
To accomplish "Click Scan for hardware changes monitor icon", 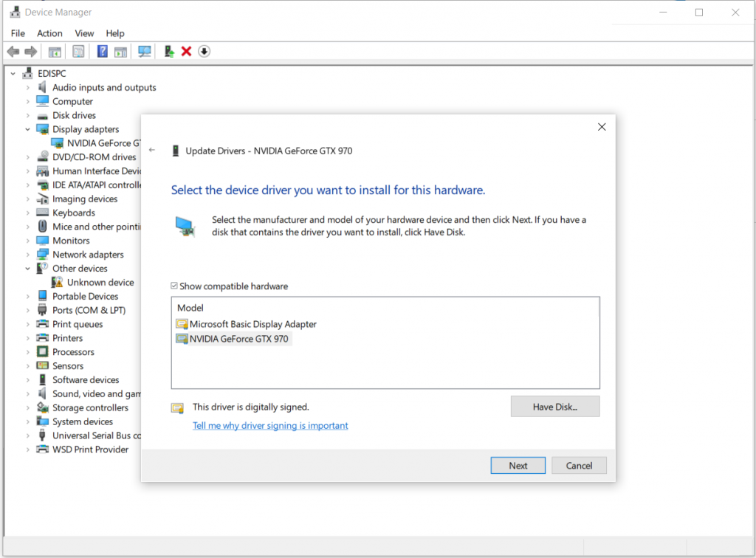I will tap(144, 51).
